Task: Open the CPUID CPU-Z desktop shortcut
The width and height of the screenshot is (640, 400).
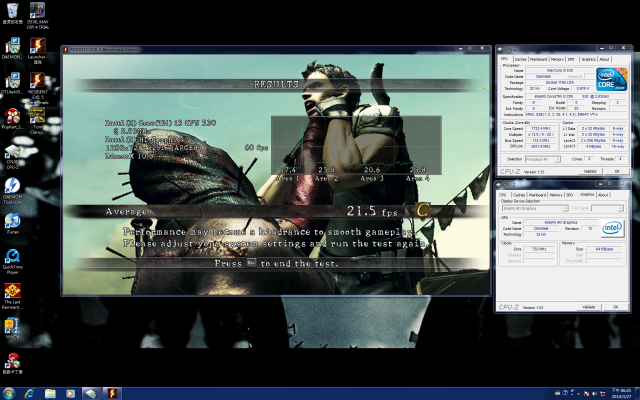Action: click(x=12, y=156)
